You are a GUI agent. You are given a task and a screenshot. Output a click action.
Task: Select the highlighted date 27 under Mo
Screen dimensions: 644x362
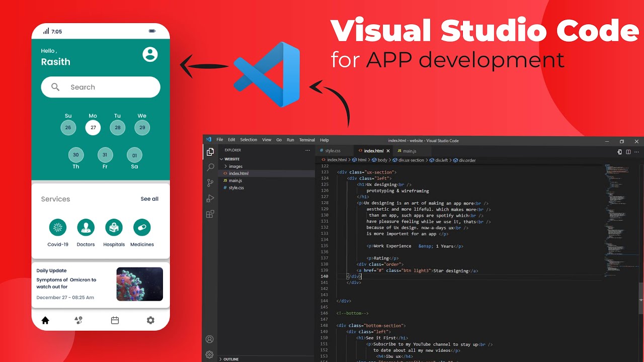[x=93, y=128]
